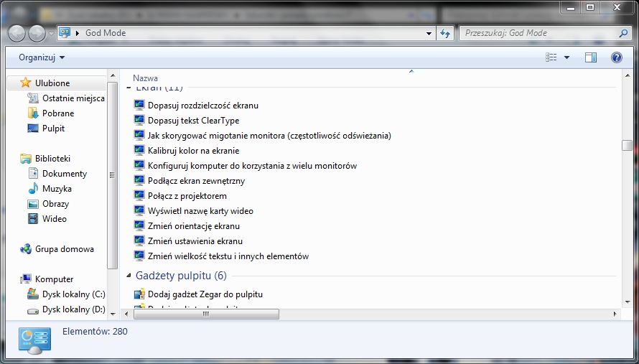Click the change view icon
Viewport: 639px width, 364px height.
click(551, 57)
